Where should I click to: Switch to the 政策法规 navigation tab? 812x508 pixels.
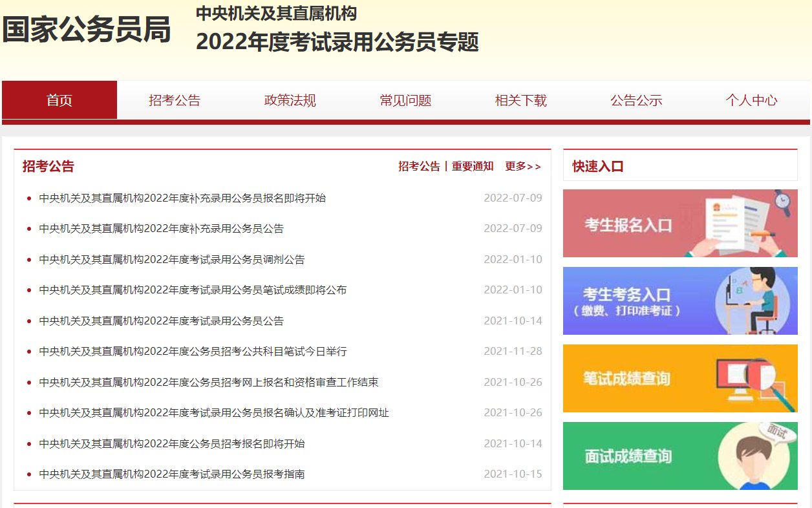click(290, 100)
